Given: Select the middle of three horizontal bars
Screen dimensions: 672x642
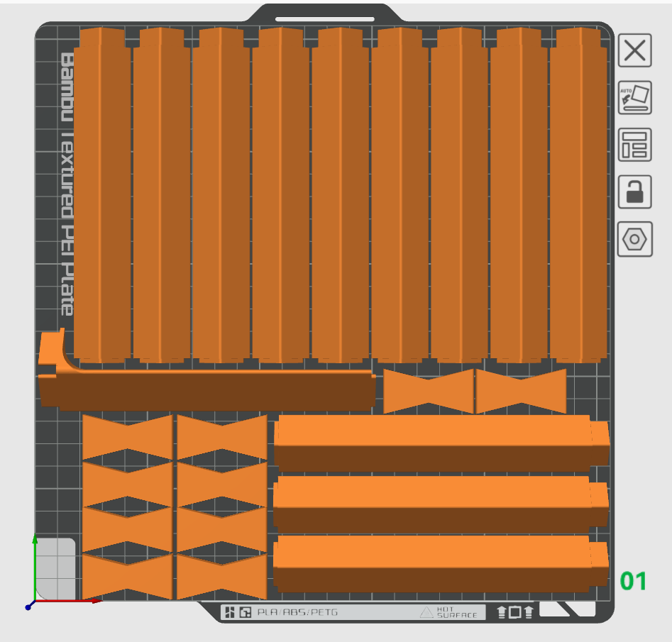Looking at the screenshot, I should [x=441, y=504].
